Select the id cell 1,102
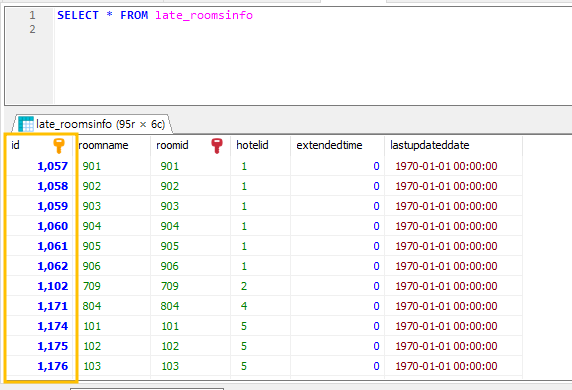Screen dimensions: 572x390 click(40, 286)
